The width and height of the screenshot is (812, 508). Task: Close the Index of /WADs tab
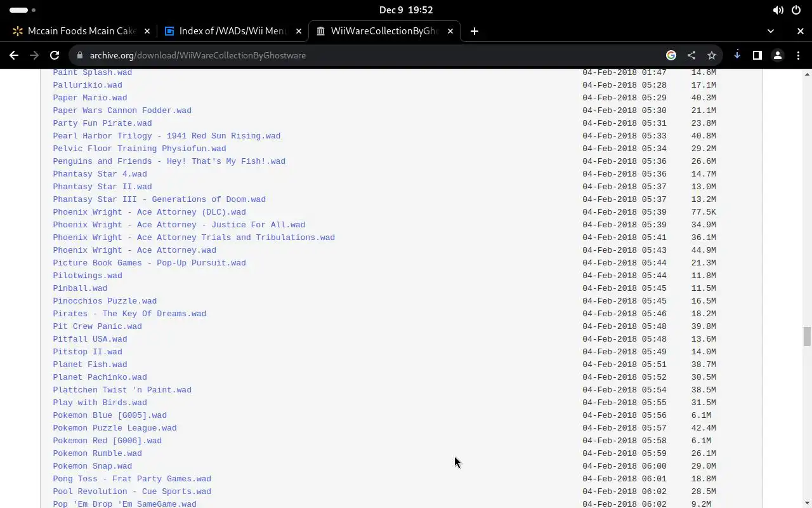tap(299, 30)
